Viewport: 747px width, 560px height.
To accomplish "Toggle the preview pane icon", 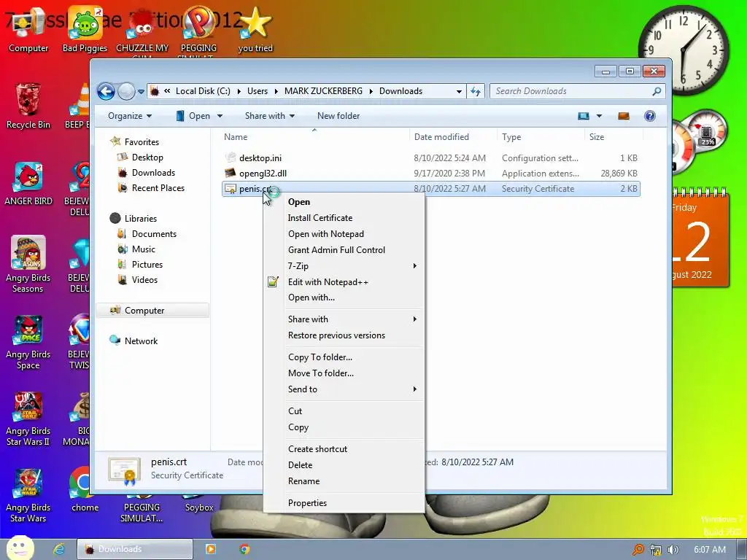I will [624, 116].
